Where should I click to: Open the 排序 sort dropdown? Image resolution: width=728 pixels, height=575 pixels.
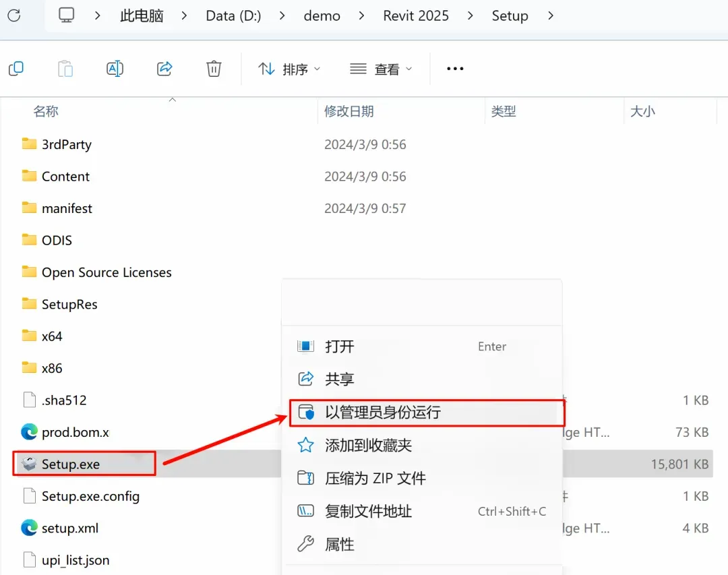[289, 69]
